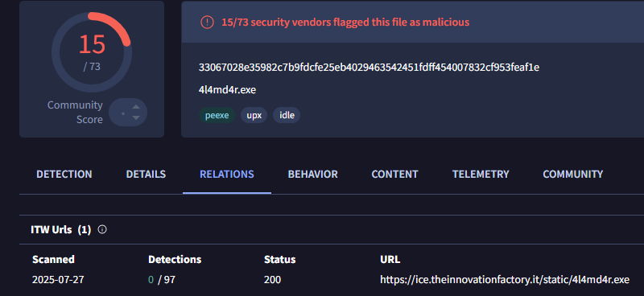Open the Behavior tab
The width and height of the screenshot is (644, 296).
click(312, 174)
